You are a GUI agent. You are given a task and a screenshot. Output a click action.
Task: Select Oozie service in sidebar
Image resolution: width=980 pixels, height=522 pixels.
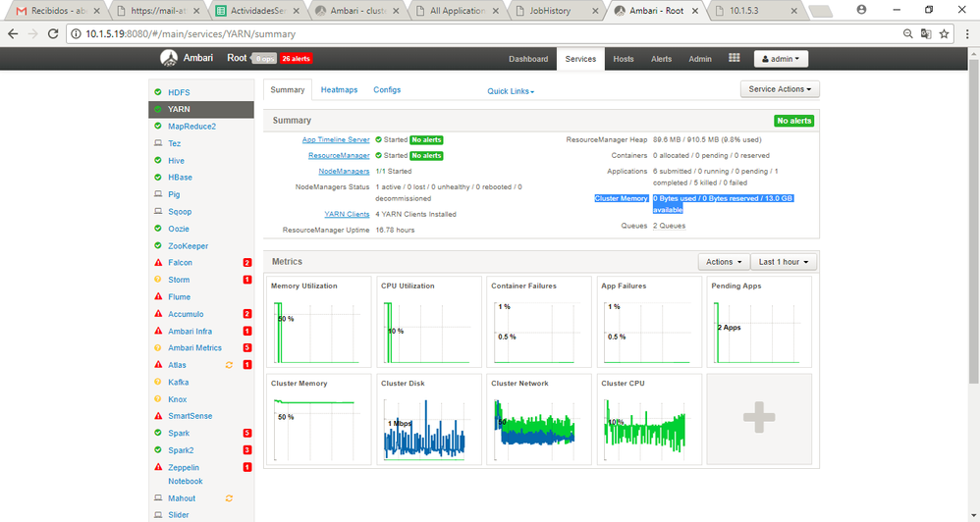click(179, 229)
